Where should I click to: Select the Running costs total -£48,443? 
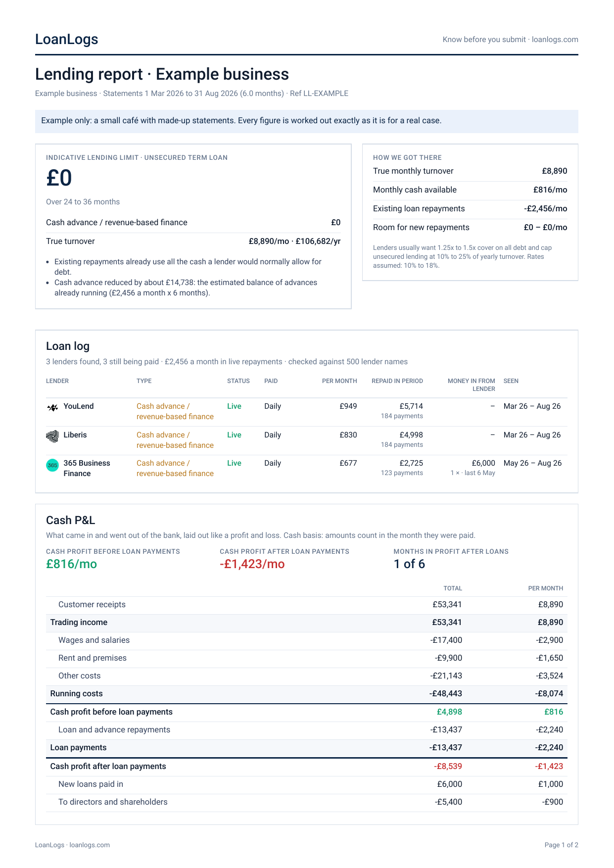point(445,694)
